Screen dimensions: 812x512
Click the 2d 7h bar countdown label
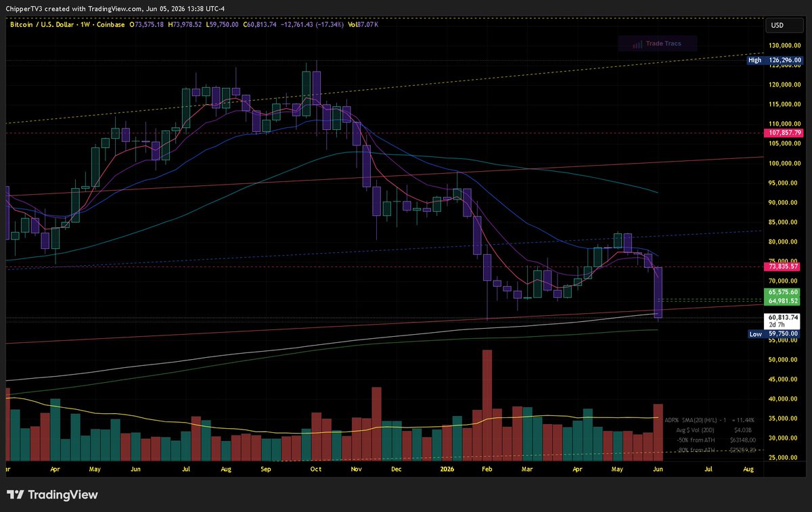tap(777, 325)
